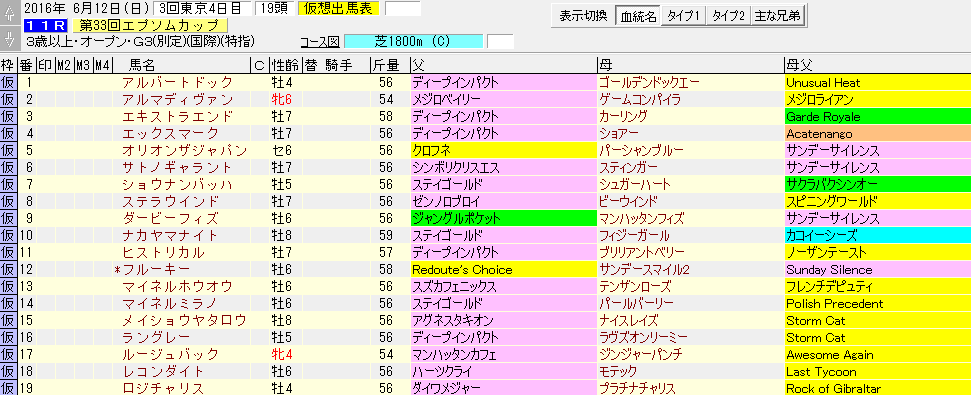Click the down arrow race navigation icon
This screenshot has height=395, width=971.
9,40
